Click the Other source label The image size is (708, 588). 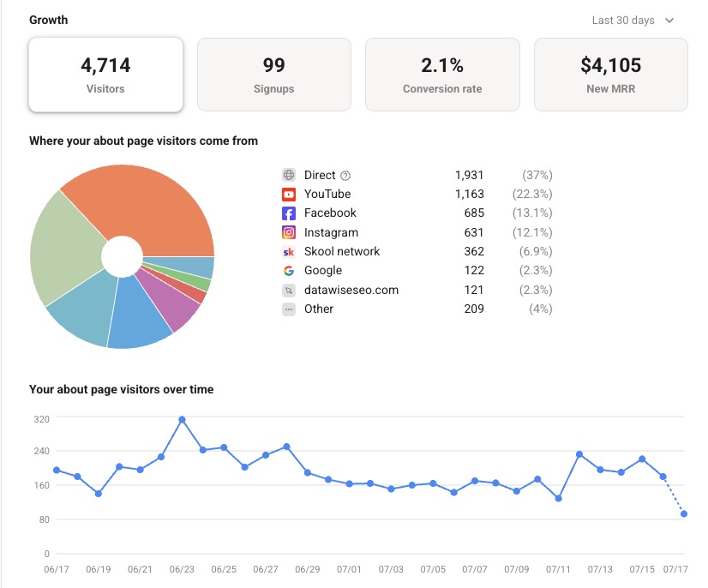(x=319, y=309)
